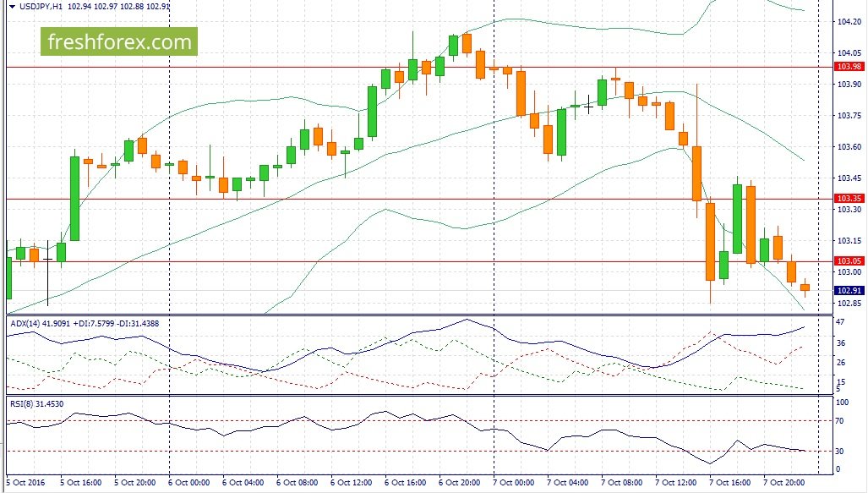
Task: Click the RSI scale value 100
Action: coord(842,403)
